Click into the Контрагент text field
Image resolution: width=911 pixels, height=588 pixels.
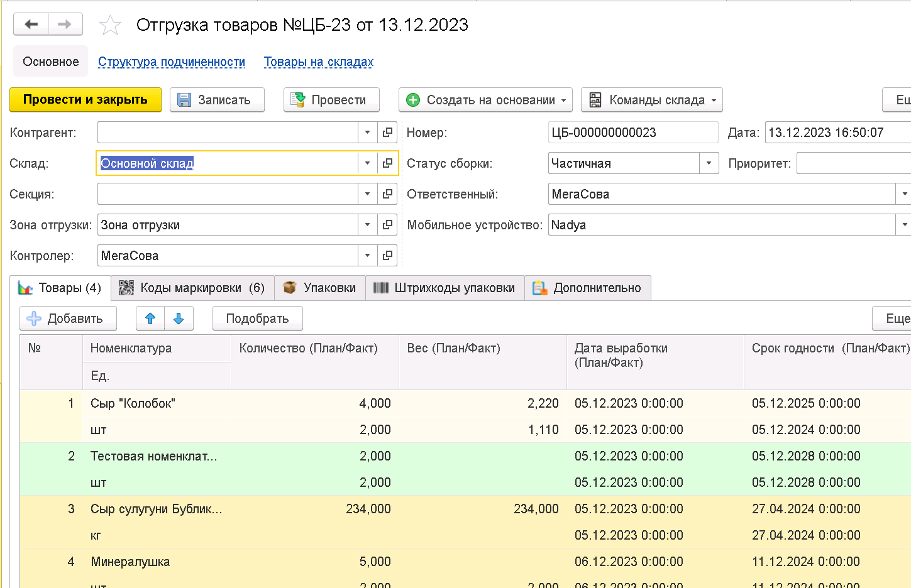(x=228, y=133)
